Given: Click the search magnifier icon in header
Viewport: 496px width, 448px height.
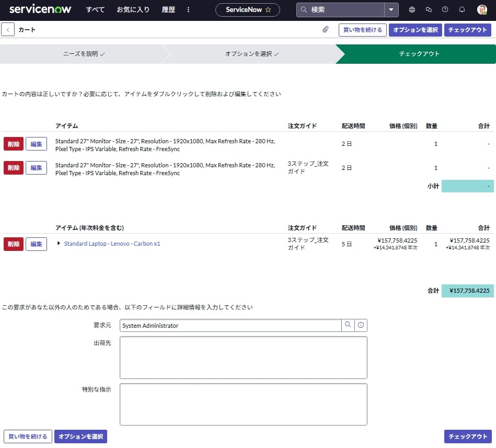Looking at the screenshot, I should tap(304, 10).
